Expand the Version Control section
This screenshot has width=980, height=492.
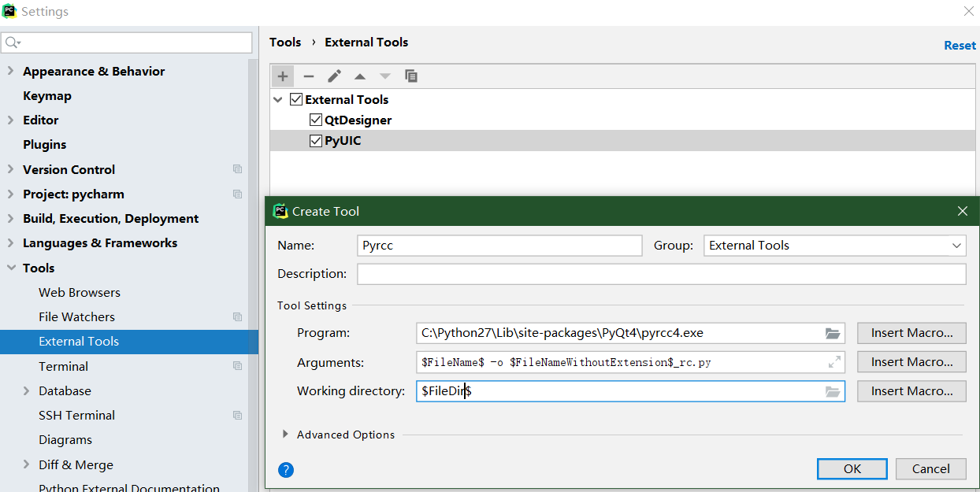point(10,169)
